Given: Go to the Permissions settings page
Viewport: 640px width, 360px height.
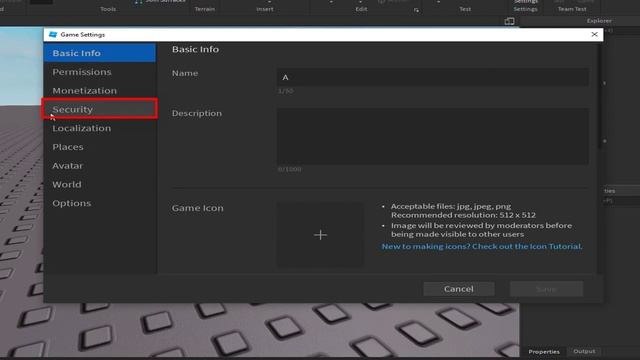Looking at the screenshot, I should pos(100,72).
